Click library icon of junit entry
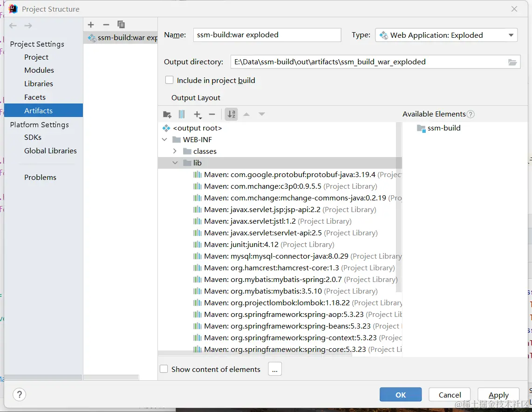This screenshot has height=412, width=532. [198, 245]
